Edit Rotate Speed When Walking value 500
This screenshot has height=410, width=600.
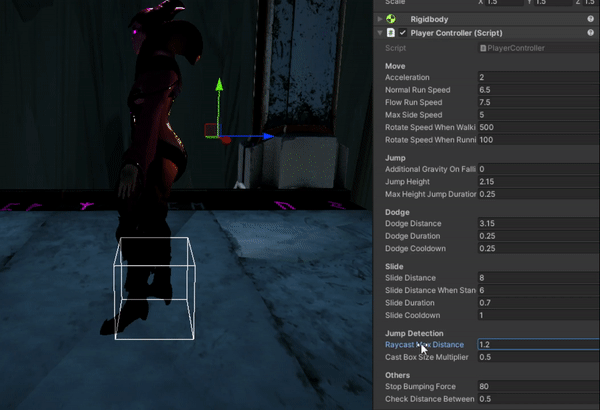[x=539, y=127]
